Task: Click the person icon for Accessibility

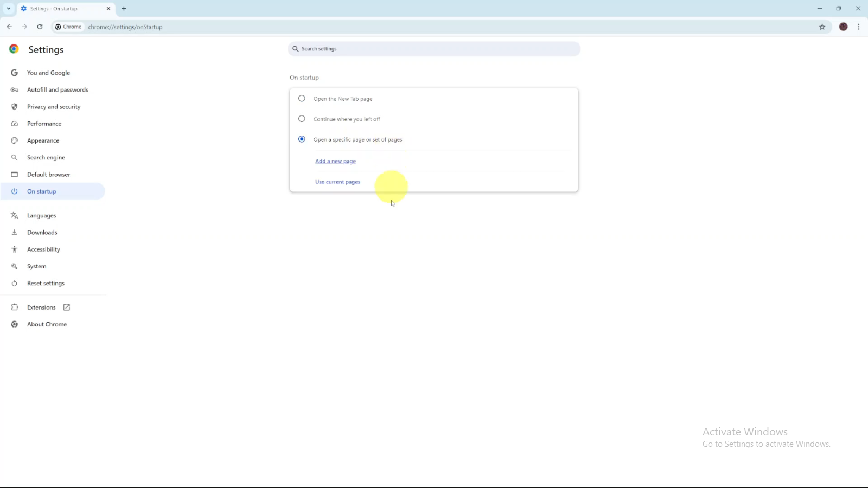Action: 15,249
